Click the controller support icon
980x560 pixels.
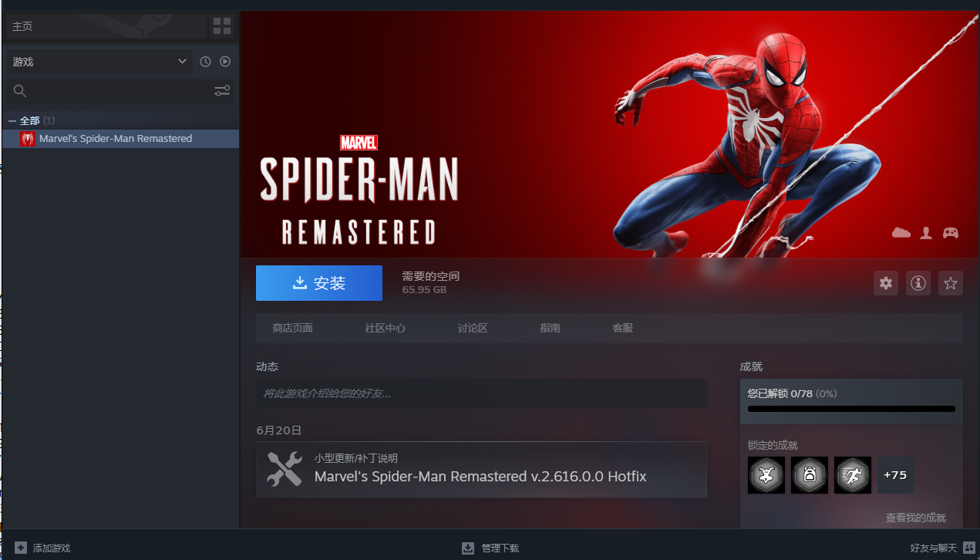[951, 232]
